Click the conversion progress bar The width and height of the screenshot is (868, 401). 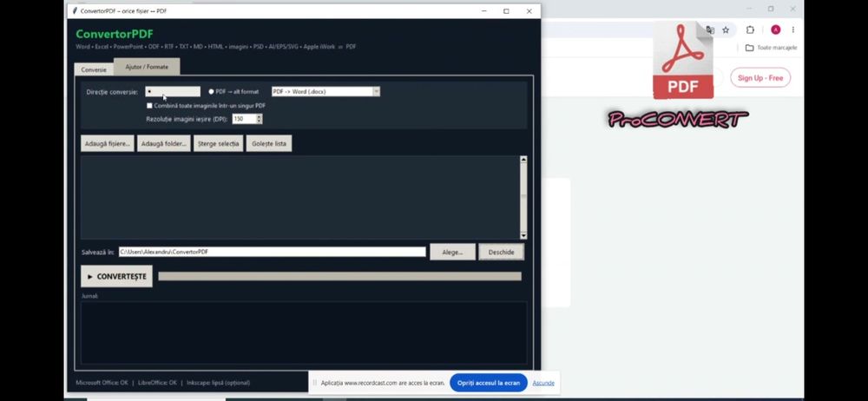pos(340,276)
